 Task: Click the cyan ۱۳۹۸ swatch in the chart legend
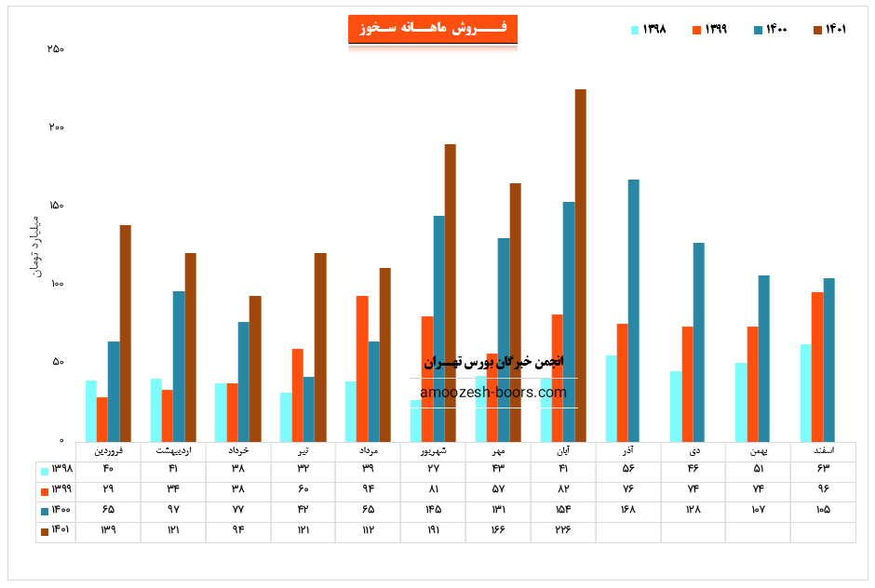pos(635,30)
